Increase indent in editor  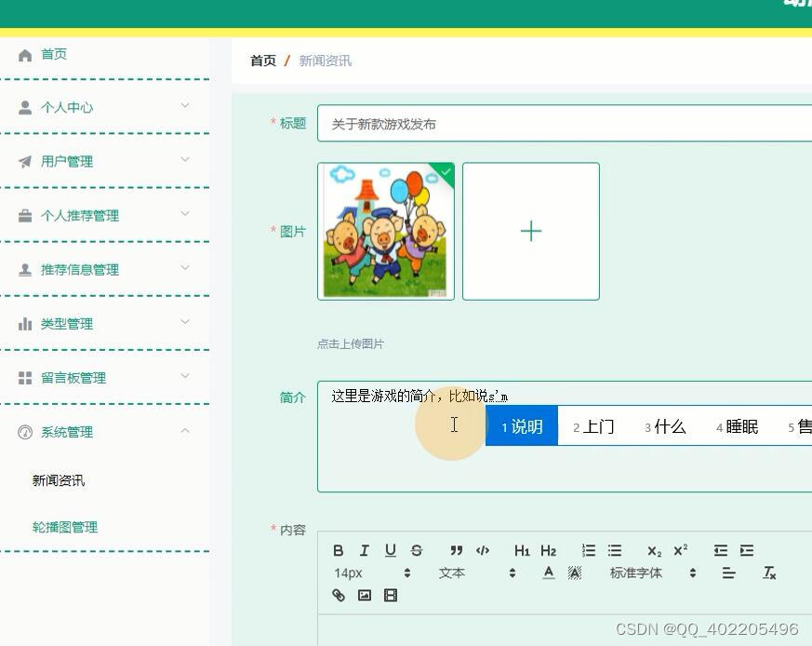click(747, 550)
